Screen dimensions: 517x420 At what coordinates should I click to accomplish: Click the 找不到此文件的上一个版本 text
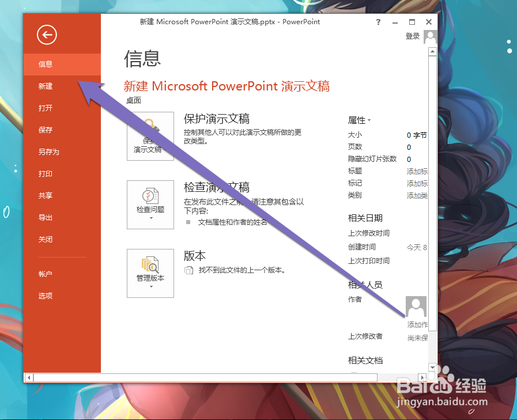(x=242, y=270)
